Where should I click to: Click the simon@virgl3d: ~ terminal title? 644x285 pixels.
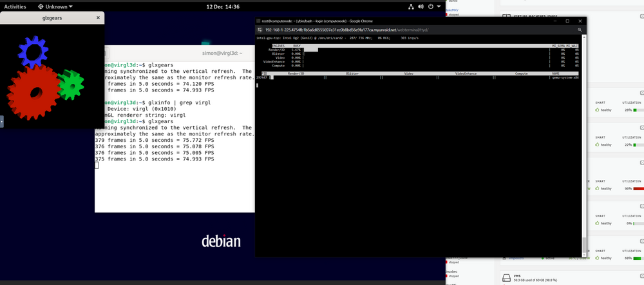[x=222, y=53]
